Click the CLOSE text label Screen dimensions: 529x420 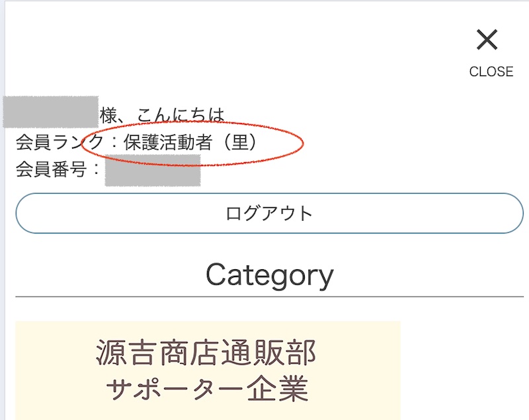click(x=491, y=71)
